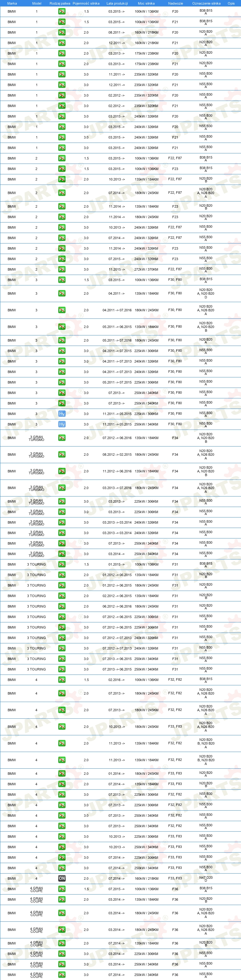The image size is (241, 980).
Task: Click petrol icon for BMW 1 1.5 F21 row
Action: (62, 22)
